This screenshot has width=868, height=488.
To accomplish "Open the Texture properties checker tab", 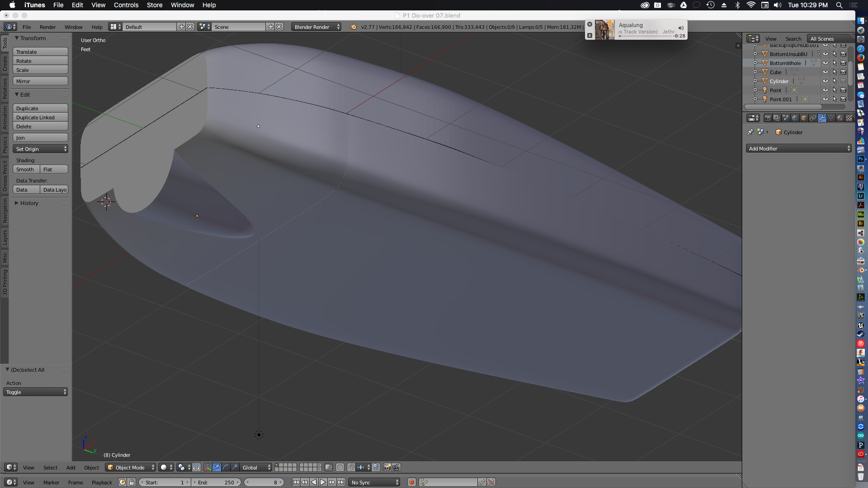I will coord(849,118).
